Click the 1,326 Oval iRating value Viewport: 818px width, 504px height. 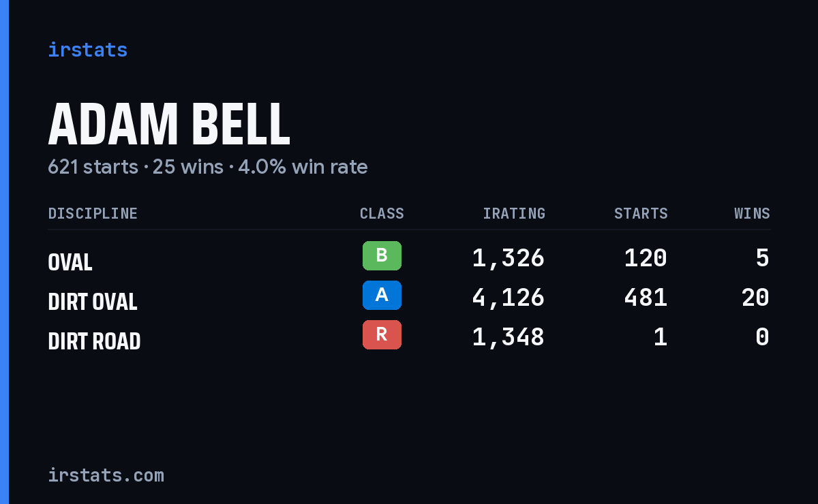[x=509, y=258]
